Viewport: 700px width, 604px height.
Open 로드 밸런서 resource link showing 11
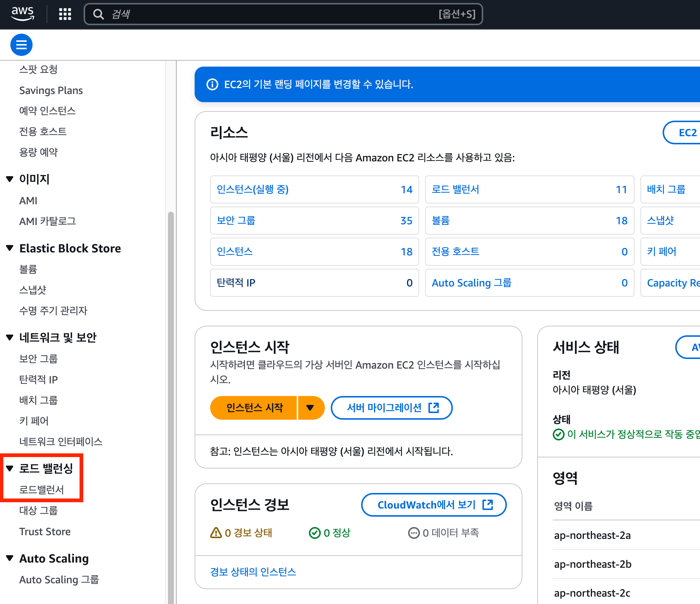pos(455,189)
